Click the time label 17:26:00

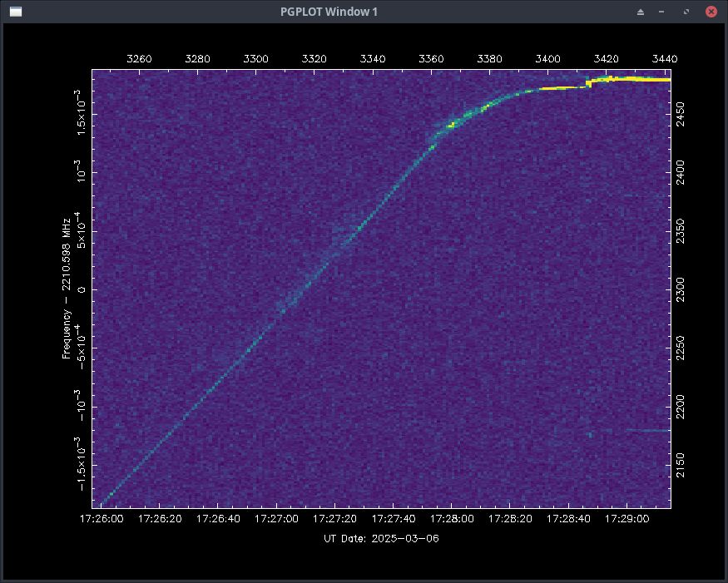pyautogui.click(x=102, y=519)
